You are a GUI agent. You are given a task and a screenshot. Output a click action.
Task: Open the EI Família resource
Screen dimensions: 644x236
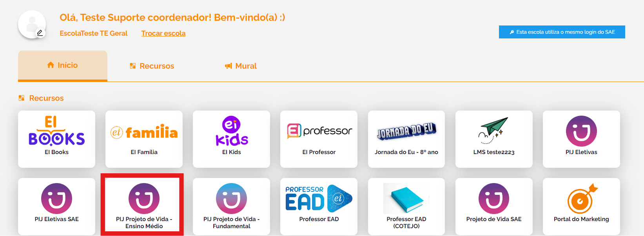(x=144, y=139)
